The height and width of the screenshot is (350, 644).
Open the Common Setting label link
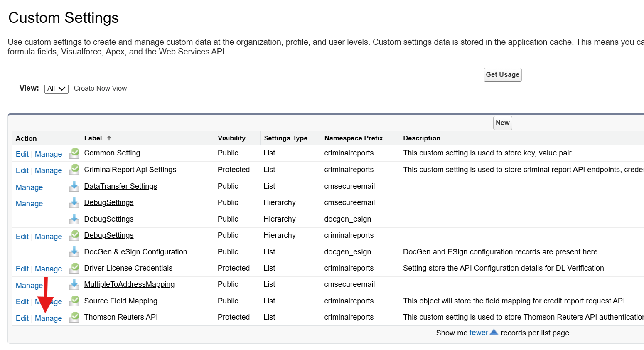click(112, 153)
